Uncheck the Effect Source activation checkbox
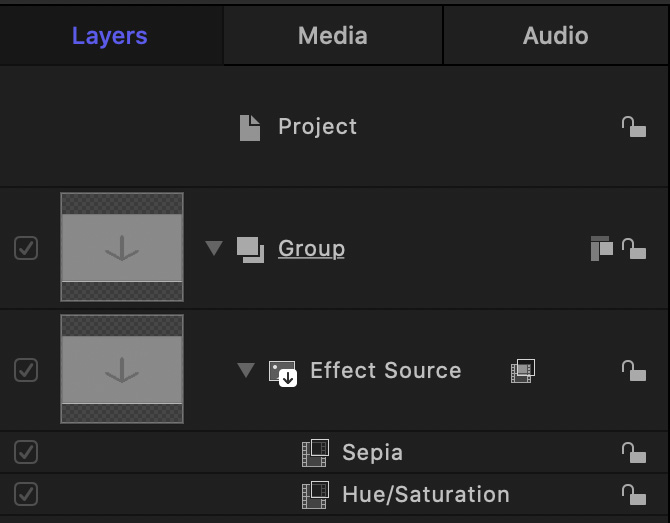Viewport: 670px width, 523px height. [26, 370]
